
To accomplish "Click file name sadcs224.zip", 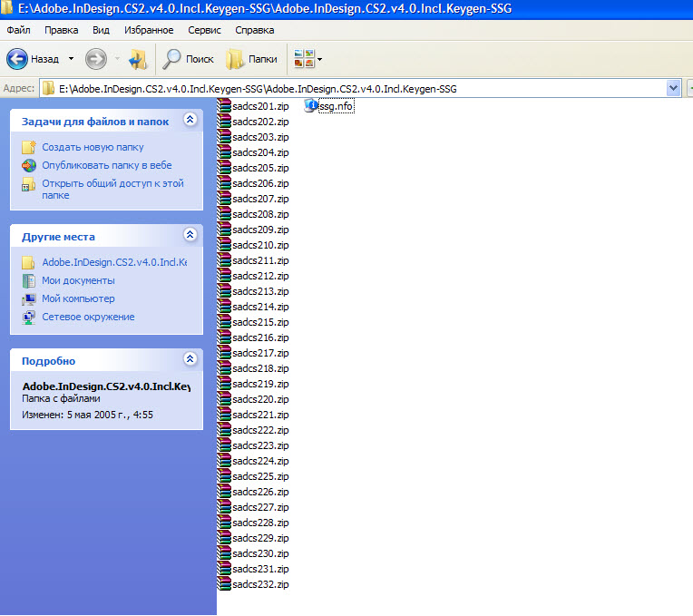I will 260,462.
